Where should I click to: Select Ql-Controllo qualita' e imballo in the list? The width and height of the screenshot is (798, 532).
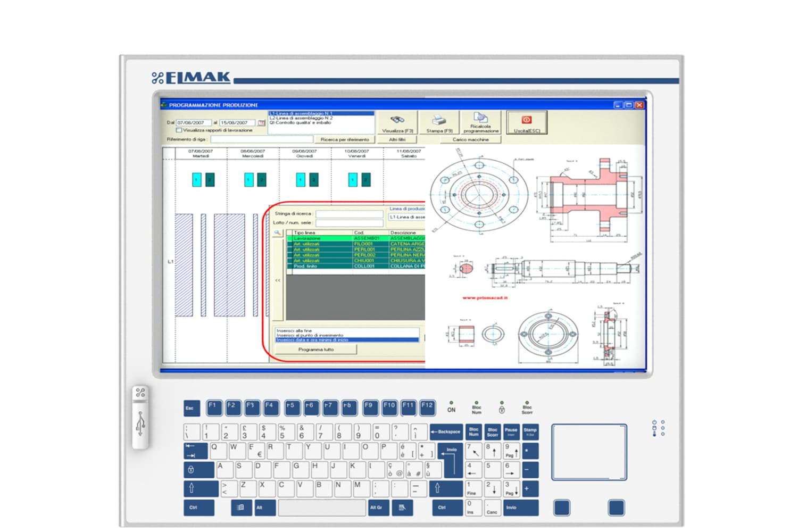[300, 123]
